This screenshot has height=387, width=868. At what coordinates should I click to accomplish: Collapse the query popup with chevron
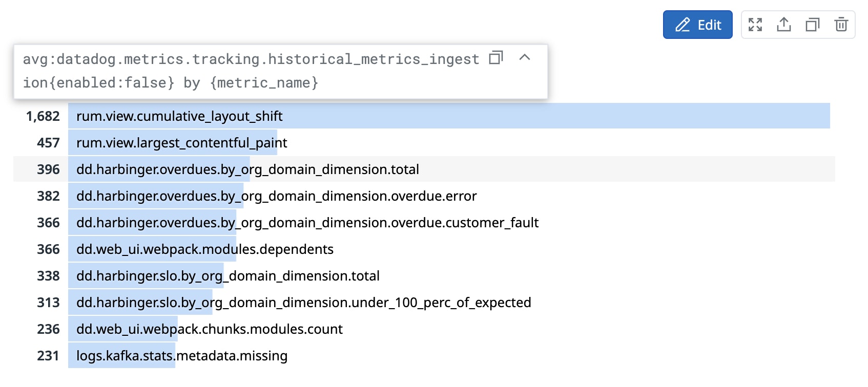pos(525,58)
